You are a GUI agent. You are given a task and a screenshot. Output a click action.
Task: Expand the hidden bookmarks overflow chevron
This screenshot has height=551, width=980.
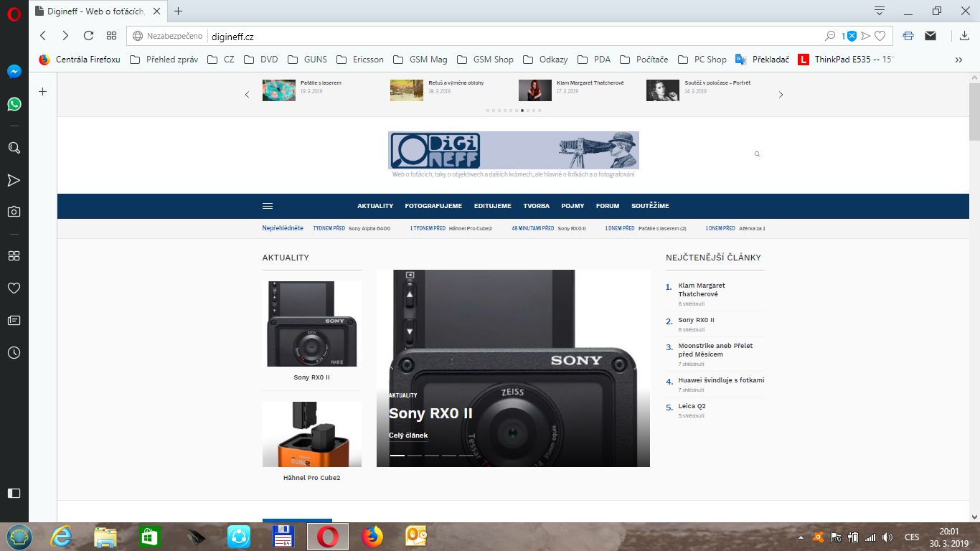[x=958, y=60]
